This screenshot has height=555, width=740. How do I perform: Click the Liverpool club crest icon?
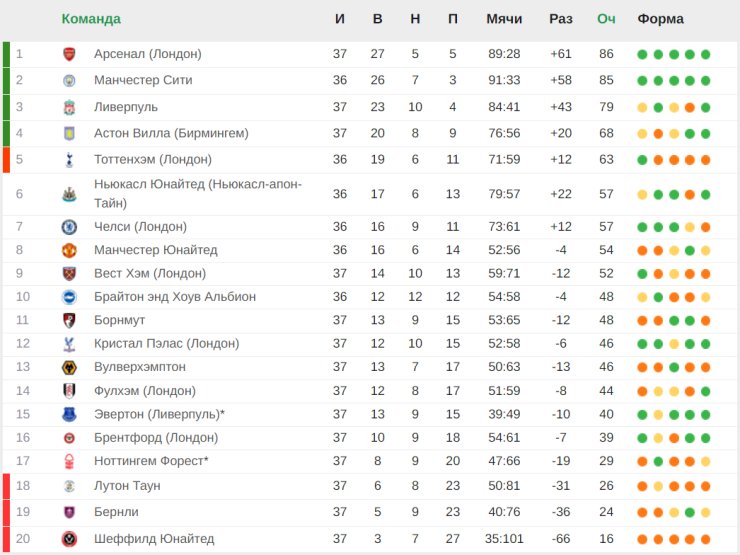(69, 107)
